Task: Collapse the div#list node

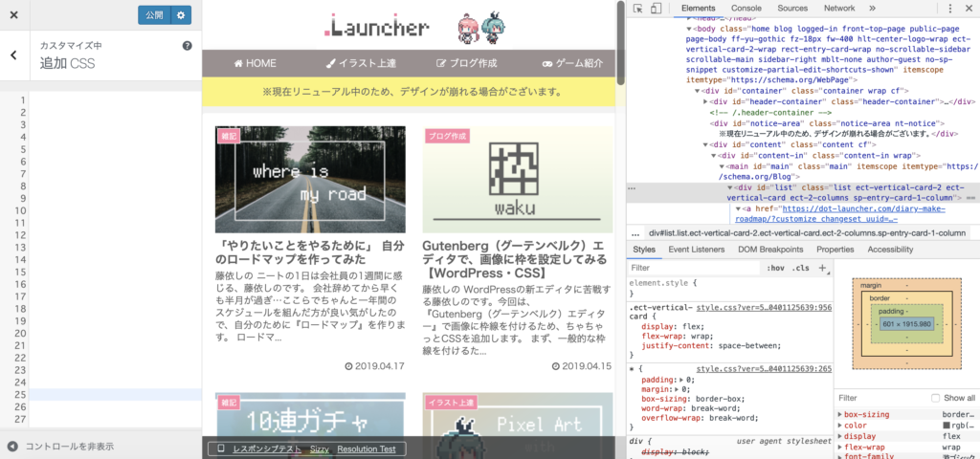Action: click(730, 188)
